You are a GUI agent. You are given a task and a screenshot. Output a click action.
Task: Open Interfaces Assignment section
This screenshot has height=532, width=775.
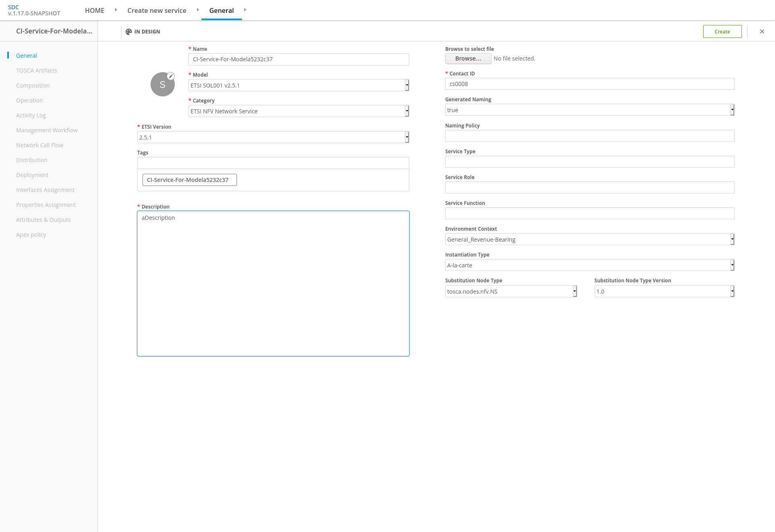(45, 190)
